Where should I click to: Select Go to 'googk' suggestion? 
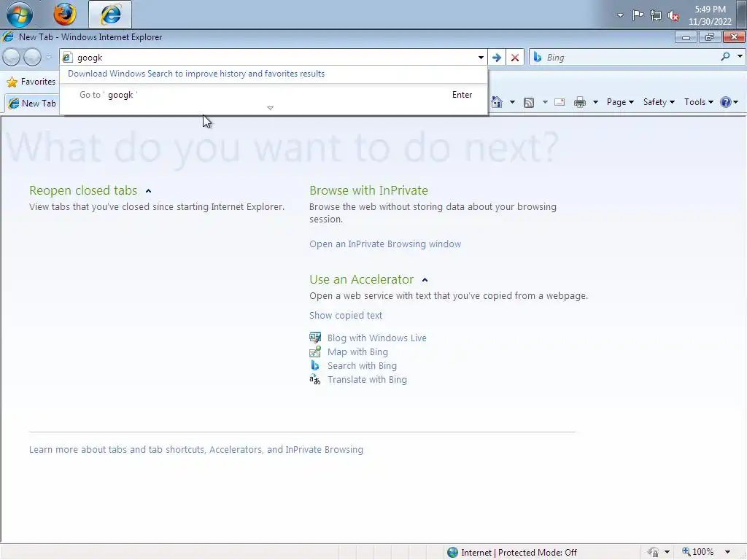click(x=274, y=95)
